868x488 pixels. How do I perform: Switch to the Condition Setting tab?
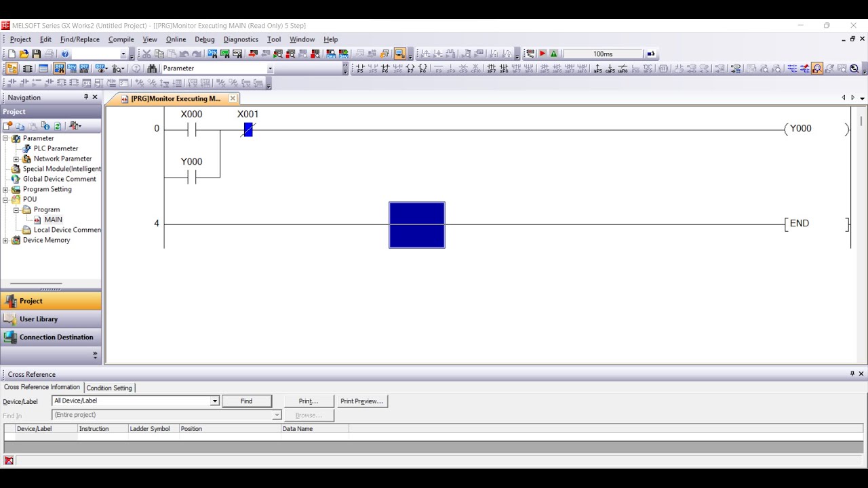[x=109, y=388]
